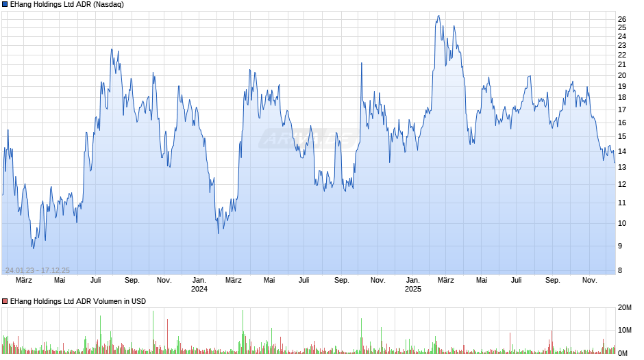Click price axis value 12
The height and width of the screenshot is (360, 644).
click(622, 184)
